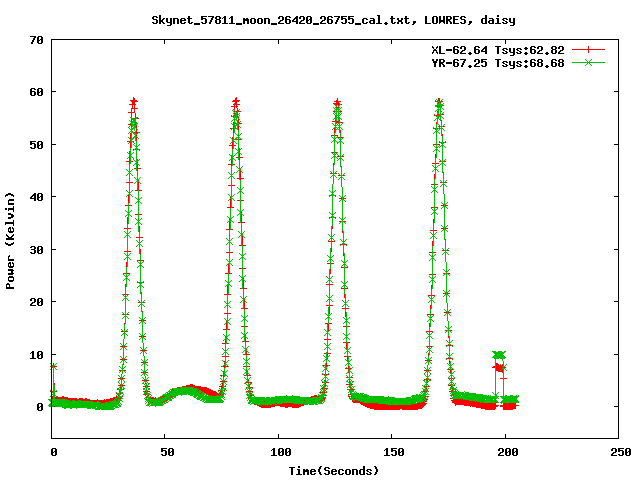Image resolution: width=640 pixels, height=480 pixels.
Task: Click the y-axis tick label 50
Action: click(x=36, y=145)
